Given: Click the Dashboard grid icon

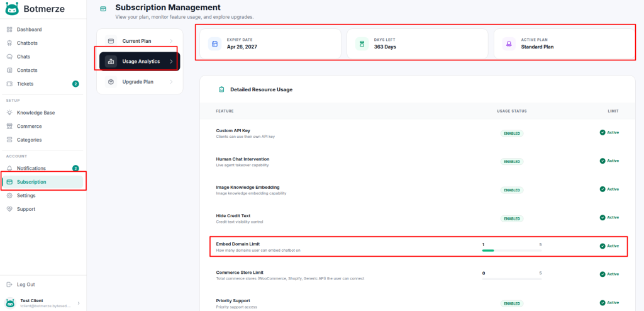Looking at the screenshot, I should (9, 30).
